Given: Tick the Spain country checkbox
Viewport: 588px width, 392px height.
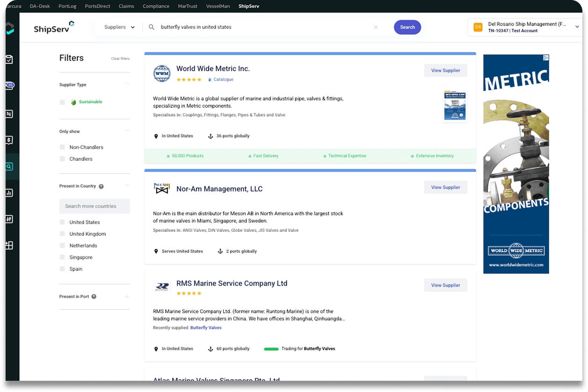Looking at the screenshot, I should click(x=62, y=269).
